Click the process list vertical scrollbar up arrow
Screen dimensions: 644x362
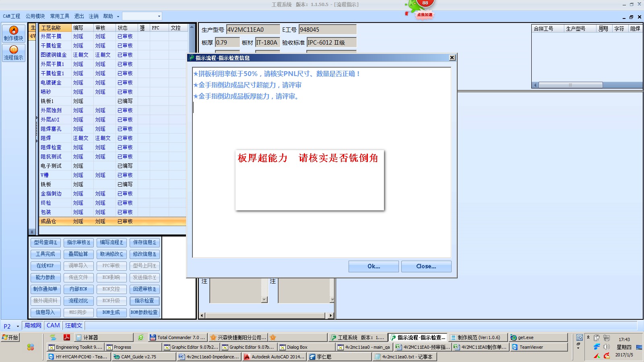click(192, 27)
